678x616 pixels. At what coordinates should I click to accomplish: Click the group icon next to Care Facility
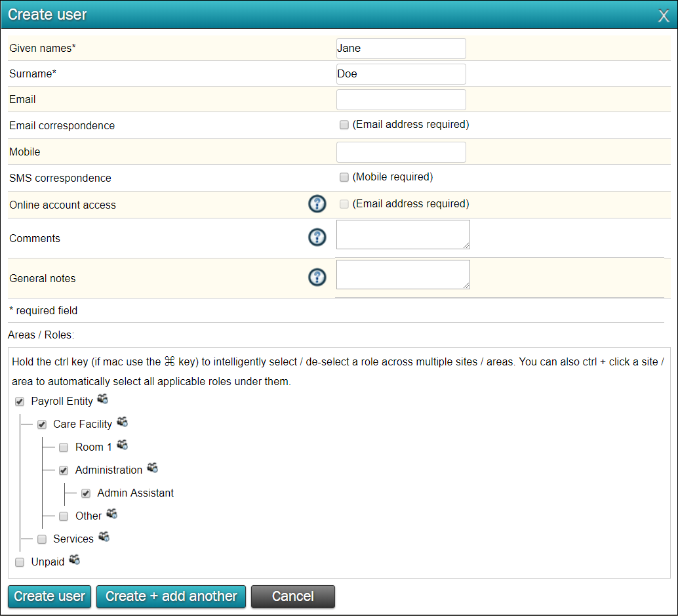(123, 421)
